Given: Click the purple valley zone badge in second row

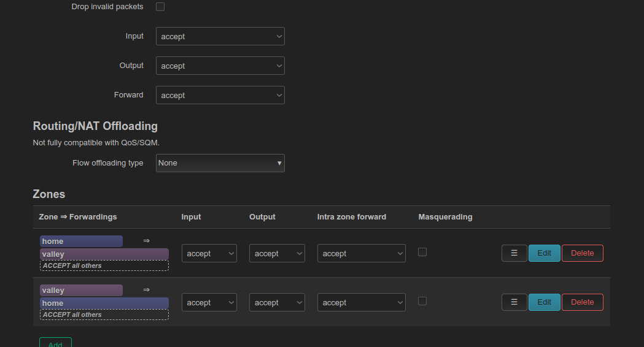Looking at the screenshot, I should point(81,290).
